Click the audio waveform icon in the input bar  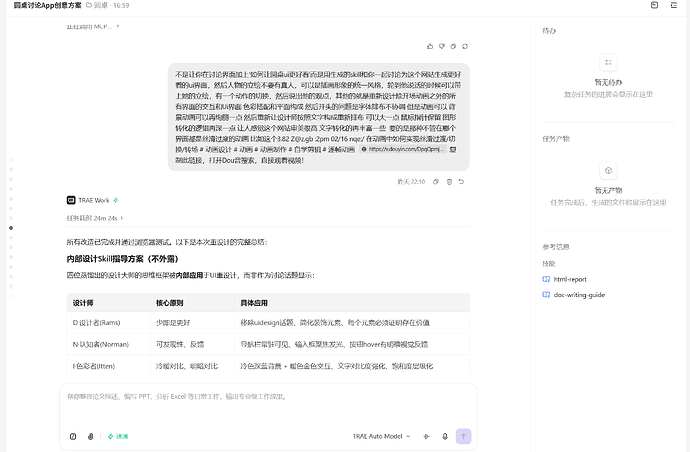tap(426, 436)
